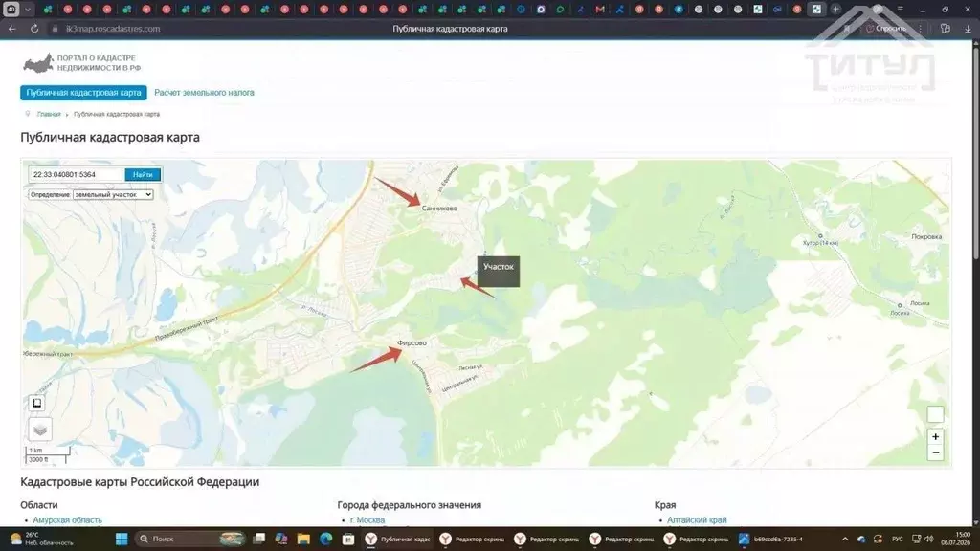Screen dimensions: 980x551
Task: Switch to 'Расчет земельного налога' tab
Action: [205, 93]
